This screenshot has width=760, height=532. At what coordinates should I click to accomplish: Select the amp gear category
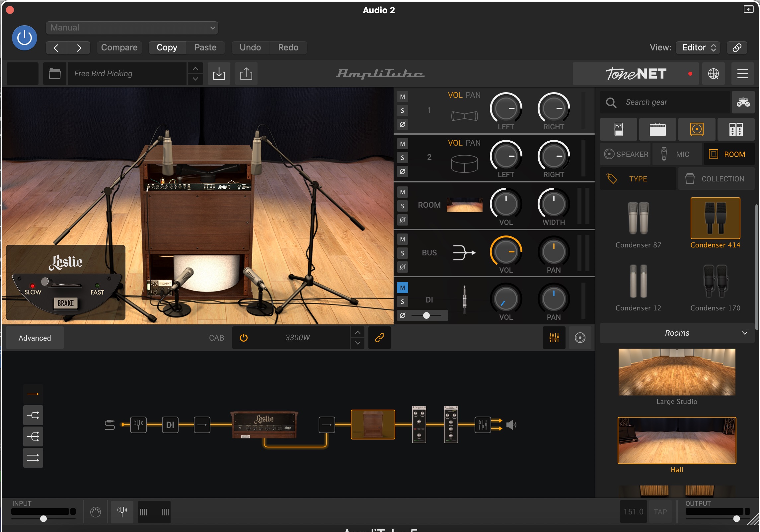click(x=657, y=129)
